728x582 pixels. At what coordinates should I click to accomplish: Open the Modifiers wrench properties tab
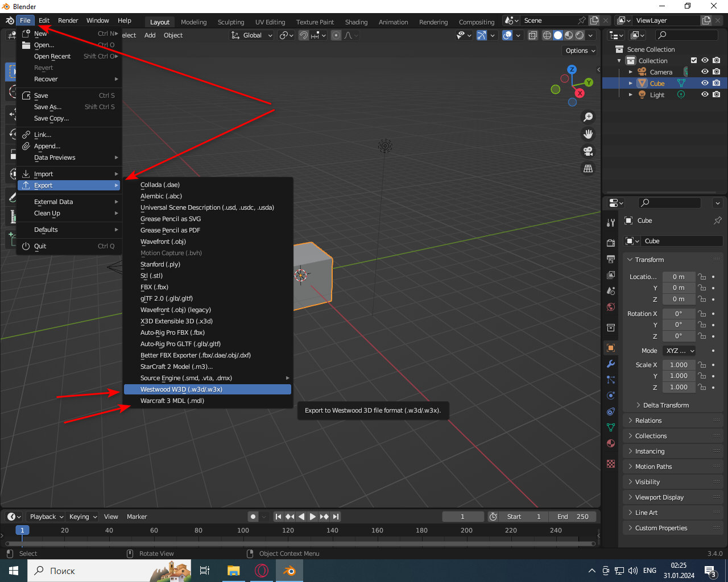[611, 364]
